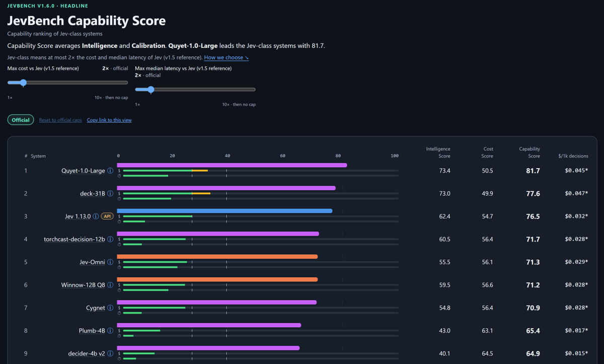The width and height of the screenshot is (604, 364).
Task: Open info icon next to torchcast-decision-12b
Action: click(x=110, y=239)
